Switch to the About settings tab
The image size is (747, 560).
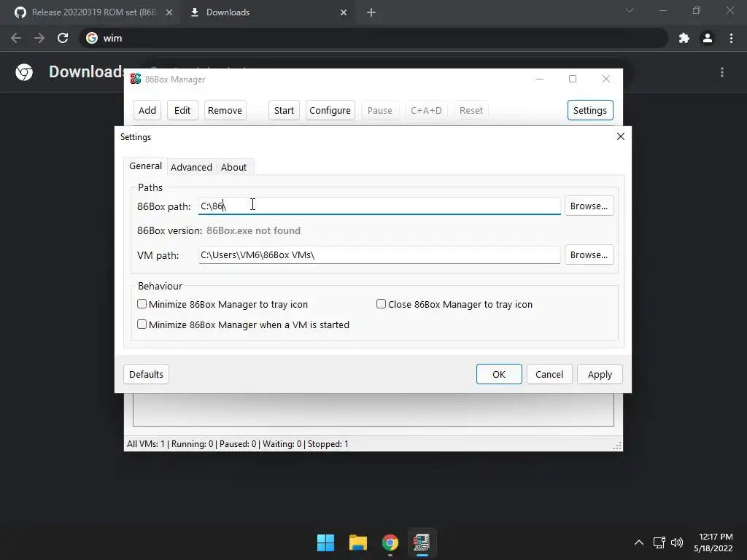coord(233,167)
